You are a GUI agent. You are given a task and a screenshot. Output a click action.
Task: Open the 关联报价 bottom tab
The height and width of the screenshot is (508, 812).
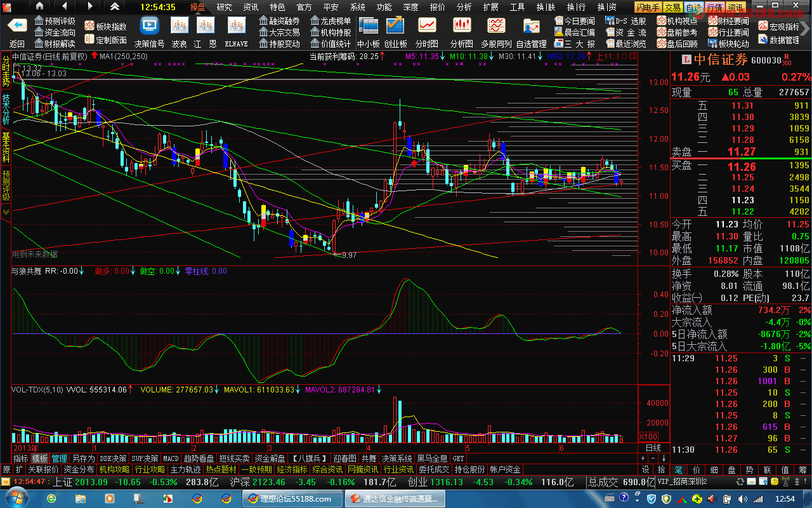(x=43, y=469)
